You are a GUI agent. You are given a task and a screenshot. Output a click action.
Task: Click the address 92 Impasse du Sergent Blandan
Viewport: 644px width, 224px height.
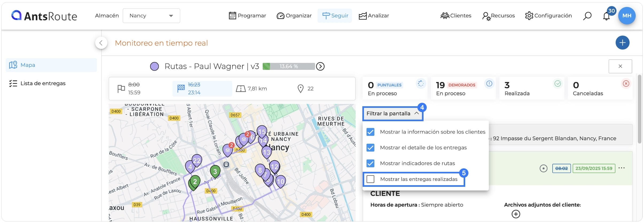[554, 139]
